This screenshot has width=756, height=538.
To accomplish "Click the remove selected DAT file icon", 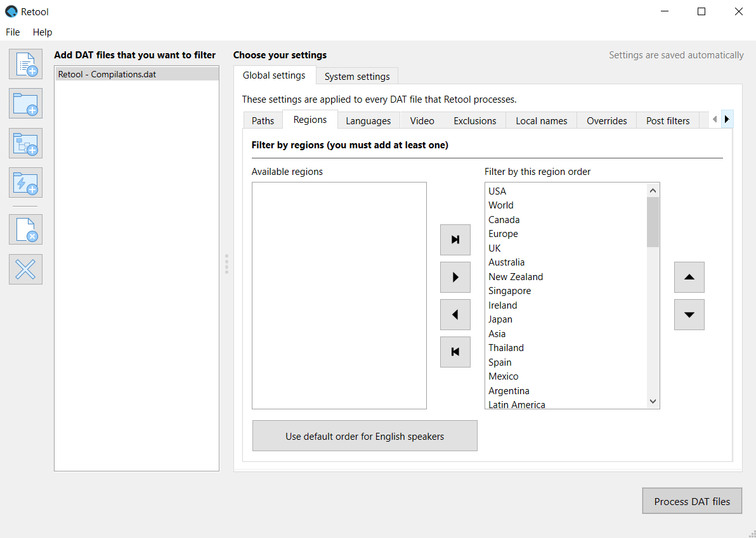I will pyautogui.click(x=25, y=229).
